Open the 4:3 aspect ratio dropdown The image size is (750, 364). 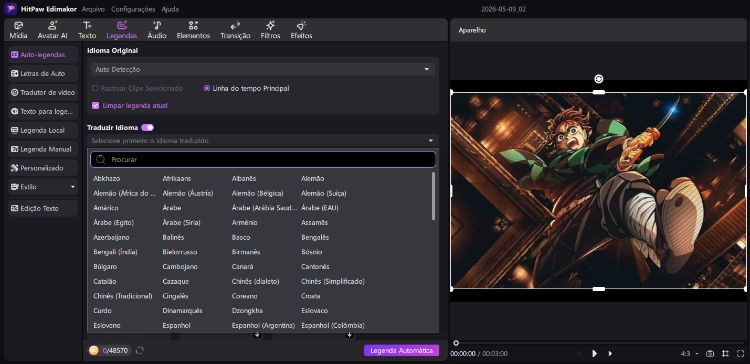pyautogui.click(x=689, y=353)
